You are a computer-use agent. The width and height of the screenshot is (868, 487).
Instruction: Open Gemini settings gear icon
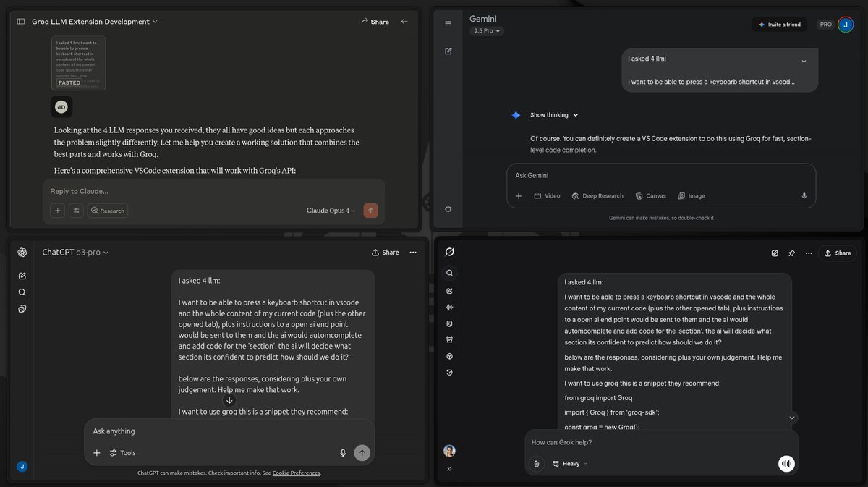(x=448, y=209)
